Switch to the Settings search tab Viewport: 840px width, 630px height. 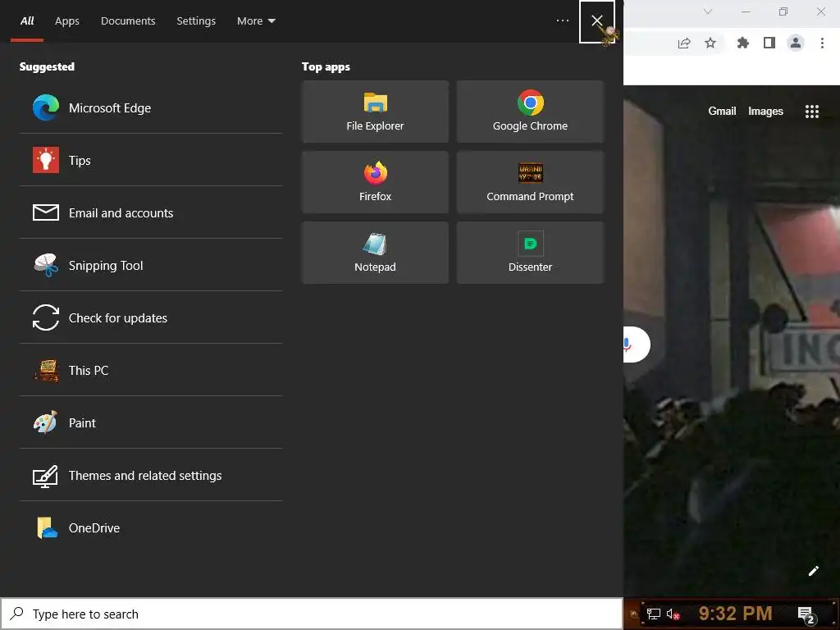[x=196, y=21]
